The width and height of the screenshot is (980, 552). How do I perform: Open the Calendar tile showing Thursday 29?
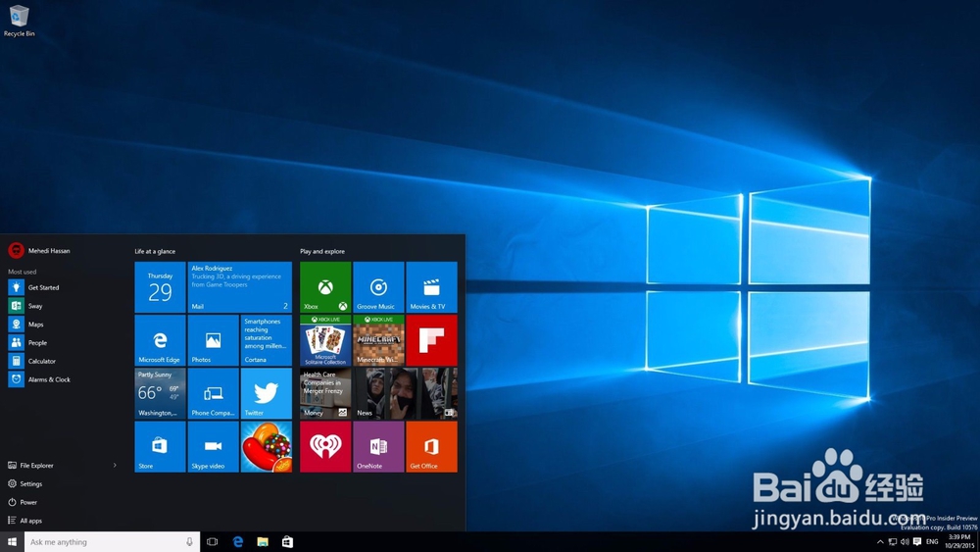[x=160, y=287]
